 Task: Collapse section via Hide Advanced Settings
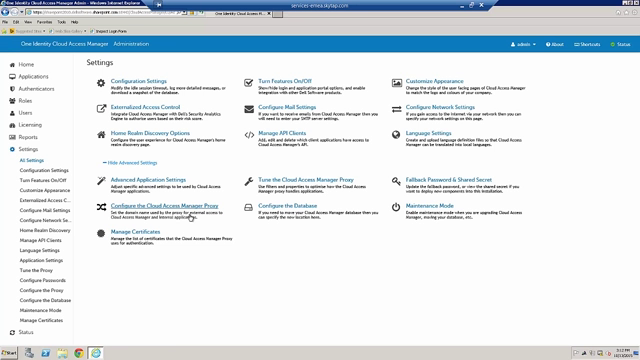click(130, 163)
